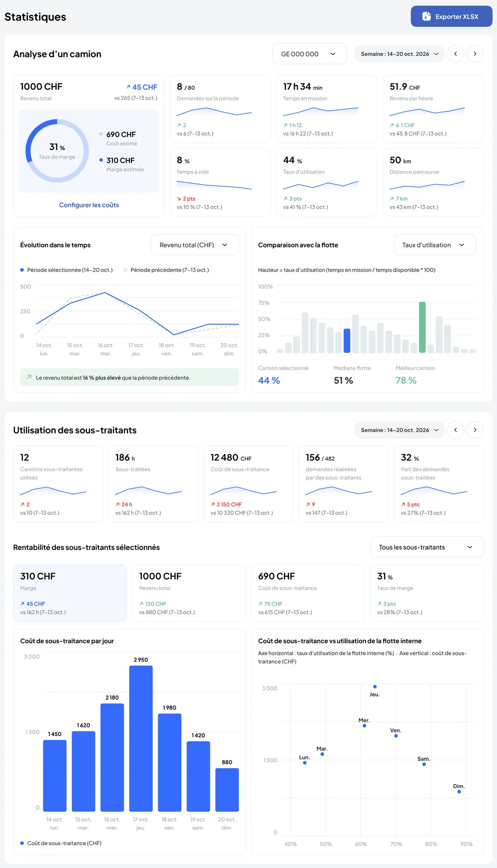
Task: Click the up arrow beside 1 h 12
Action: click(285, 125)
